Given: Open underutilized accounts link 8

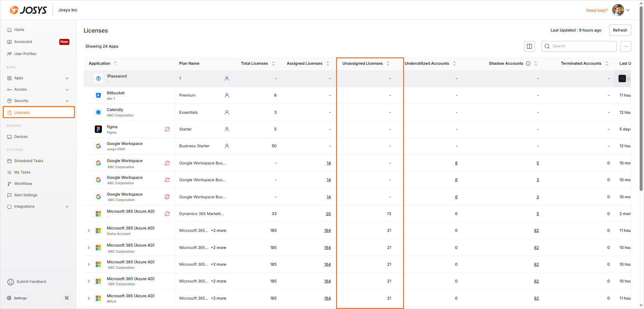Looking at the screenshot, I should (456, 163).
